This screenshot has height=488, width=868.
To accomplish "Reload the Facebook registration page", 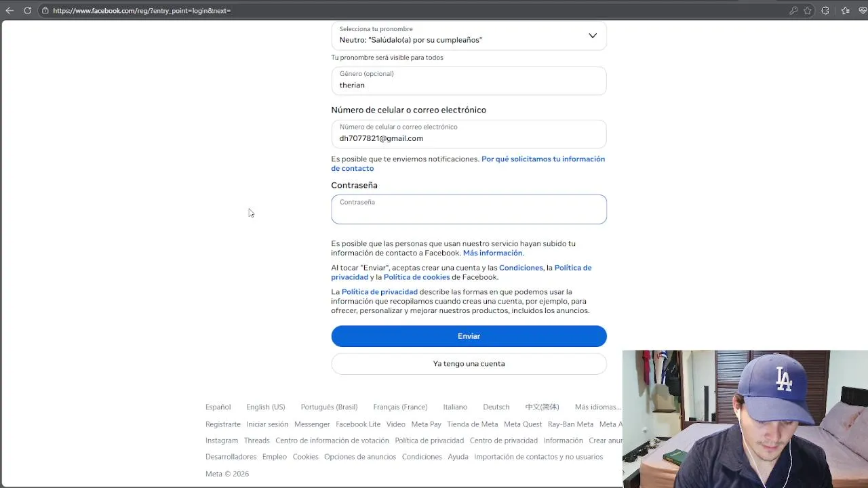I will 27,10.
